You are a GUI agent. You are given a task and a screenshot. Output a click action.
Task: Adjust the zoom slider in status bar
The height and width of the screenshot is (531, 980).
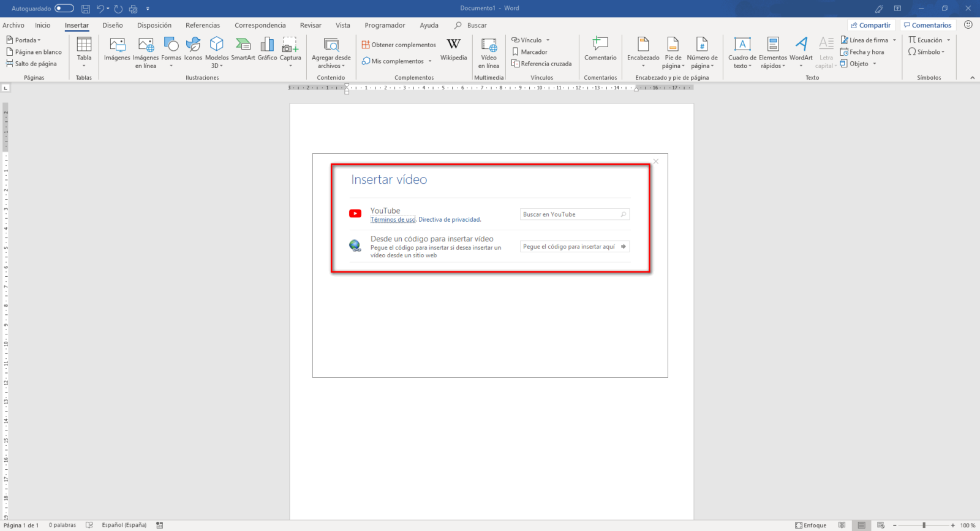[924, 525]
